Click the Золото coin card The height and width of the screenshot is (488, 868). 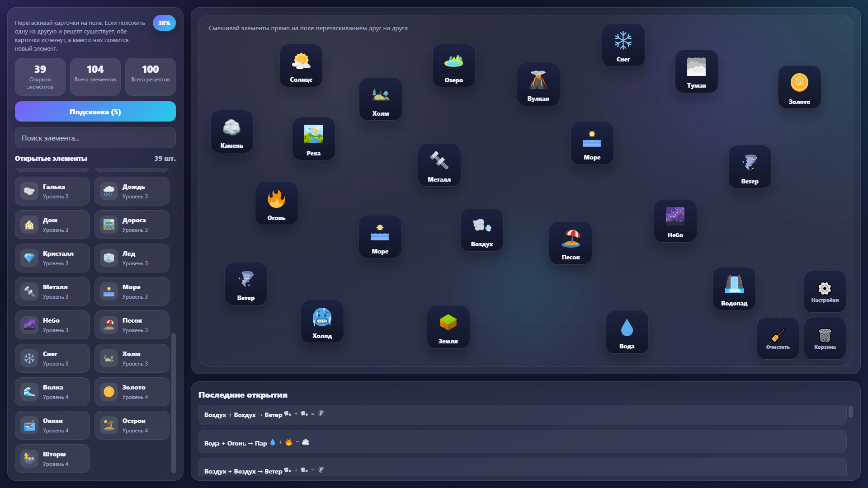[799, 87]
